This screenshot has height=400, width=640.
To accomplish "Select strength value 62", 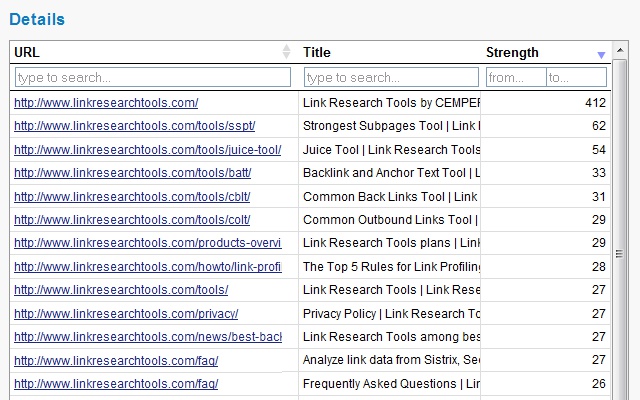I will (x=599, y=126).
